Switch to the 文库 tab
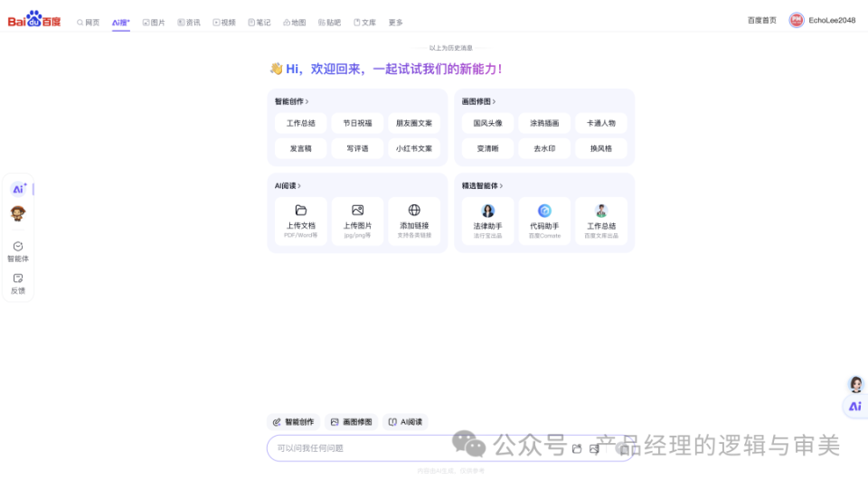Image resolution: width=868 pixels, height=480 pixels. pos(364,23)
